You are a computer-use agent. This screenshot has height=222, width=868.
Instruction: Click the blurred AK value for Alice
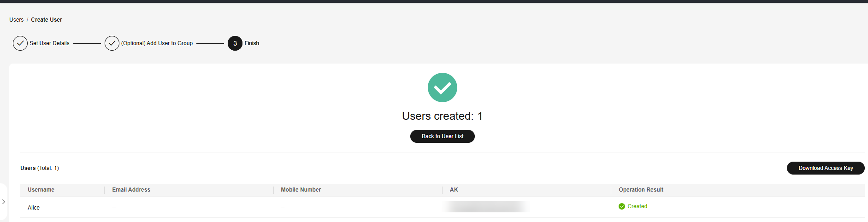pos(487,207)
